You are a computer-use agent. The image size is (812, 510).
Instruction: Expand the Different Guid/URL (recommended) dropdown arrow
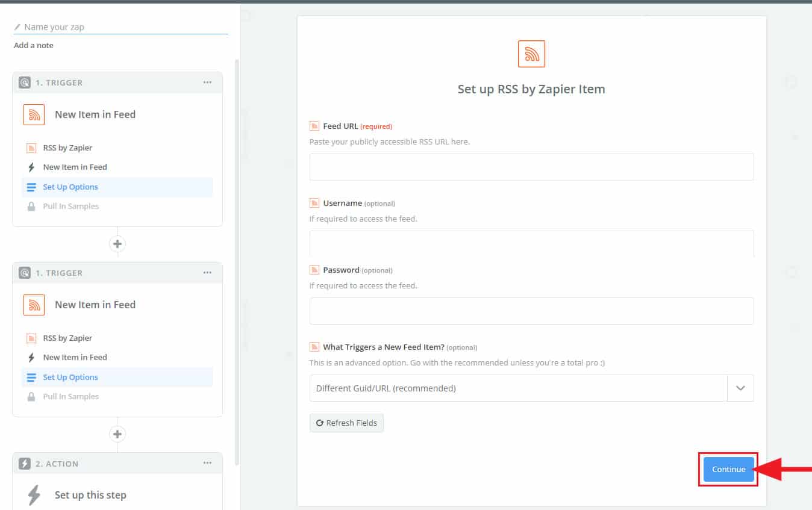740,388
